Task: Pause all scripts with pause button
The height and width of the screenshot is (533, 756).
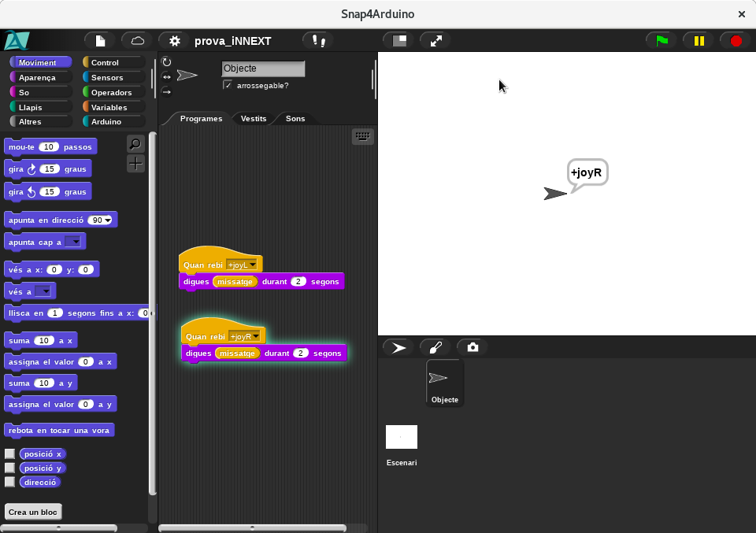Action: pos(699,41)
